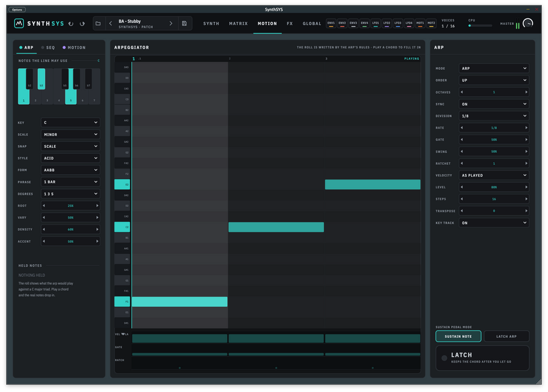Increase Root percentage with right arrow
The width and height of the screenshot is (548, 392).
[97, 206]
